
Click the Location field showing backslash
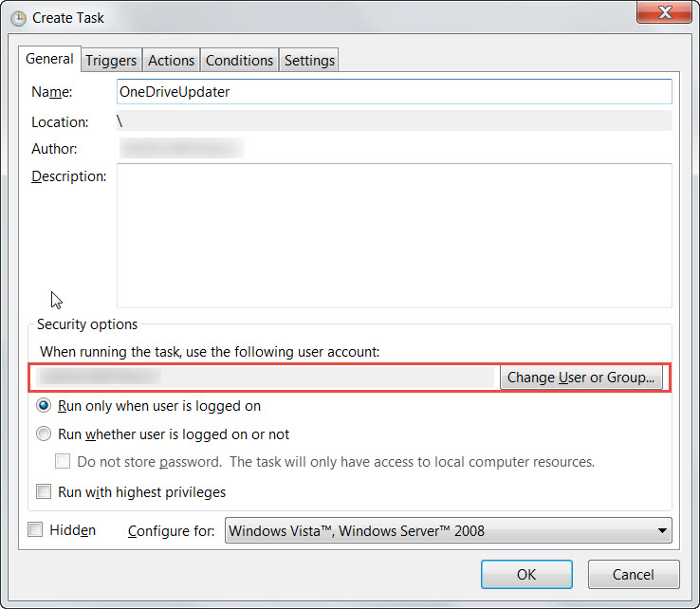[x=395, y=121]
